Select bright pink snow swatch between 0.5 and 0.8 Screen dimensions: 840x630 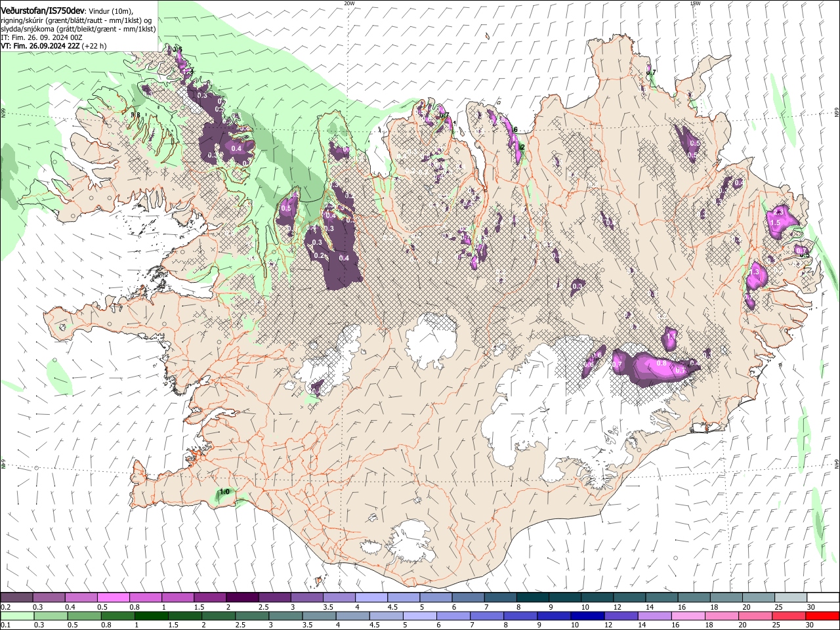click(x=113, y=597)
